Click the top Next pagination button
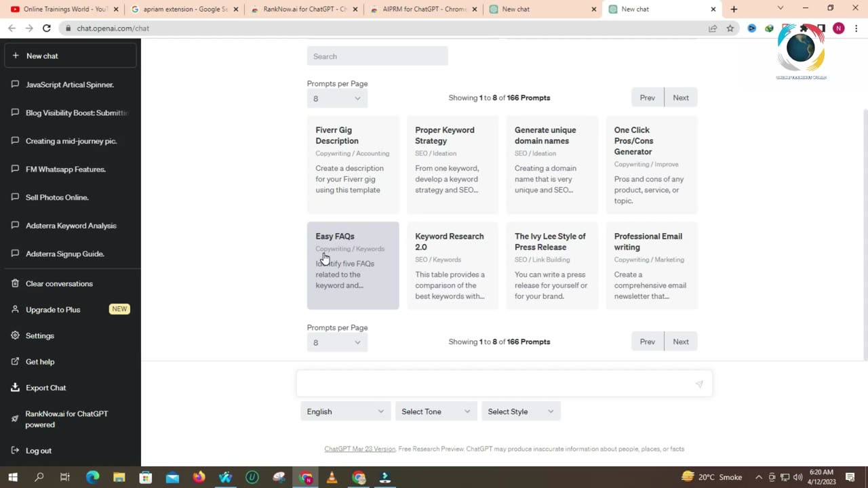Image resolution: width=868 pixels, height=488 pixels. [681, 98]
